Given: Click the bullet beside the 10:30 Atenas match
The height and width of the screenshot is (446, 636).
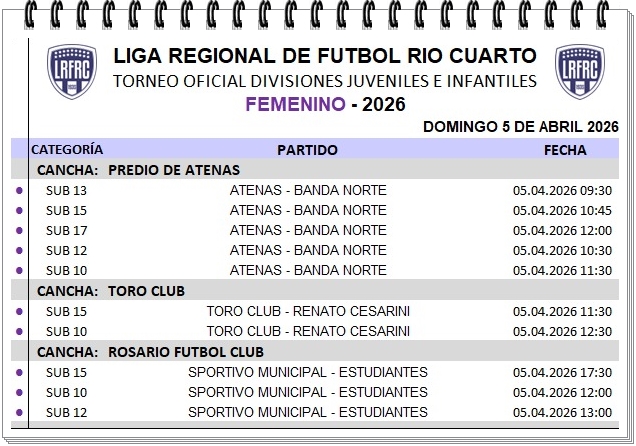Looking at the screenshot, I should 19,250.
